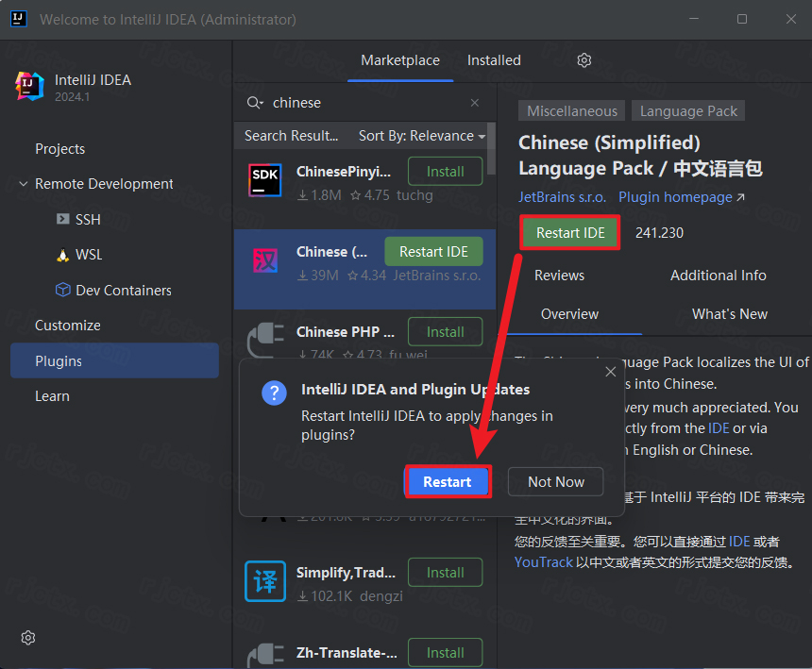Click the Restart button in the dialog
The height and width of the screenshot is (669, 812).
(x=448, y=481)
